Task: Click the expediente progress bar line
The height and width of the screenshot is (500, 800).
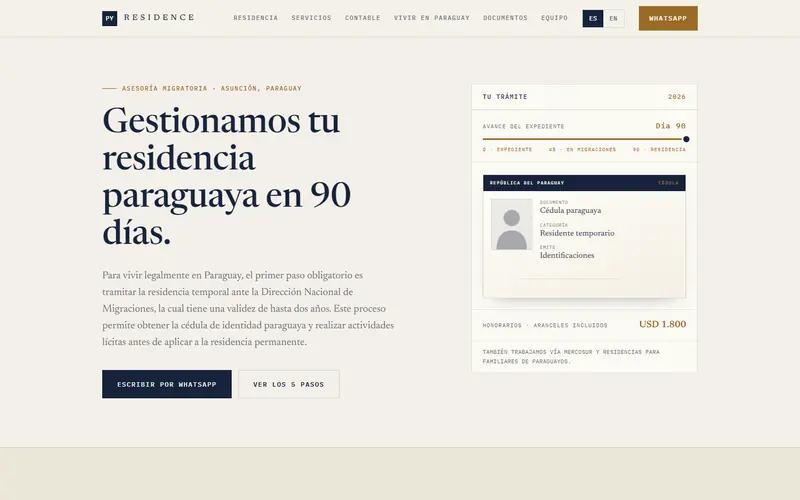Action: point(582,139)
